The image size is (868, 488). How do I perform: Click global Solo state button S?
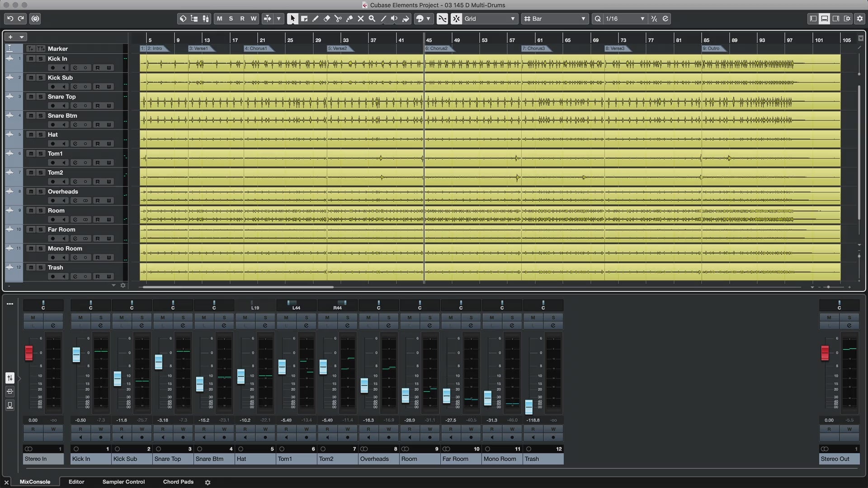pos(231,19)
